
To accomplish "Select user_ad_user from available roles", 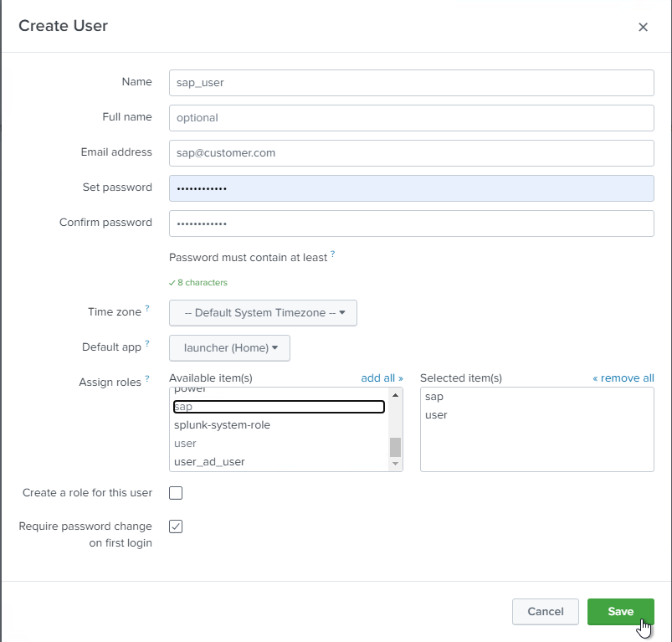I will (x=209, y=462).
